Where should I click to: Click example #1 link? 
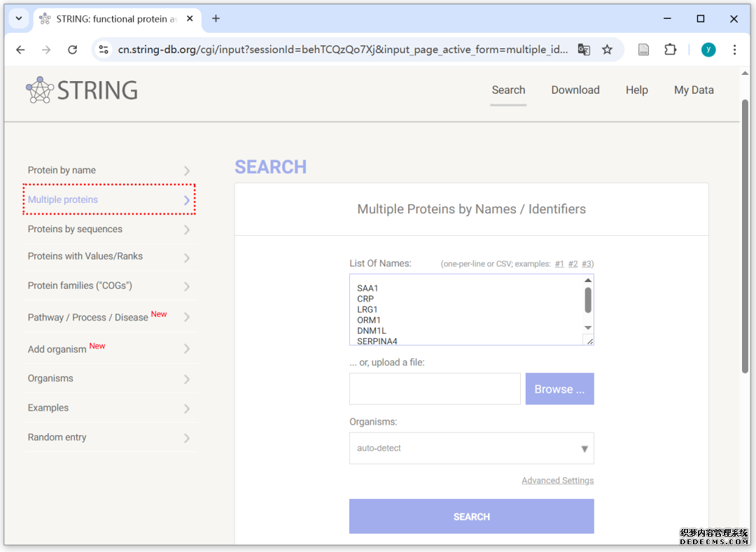(x=559, y=264)
